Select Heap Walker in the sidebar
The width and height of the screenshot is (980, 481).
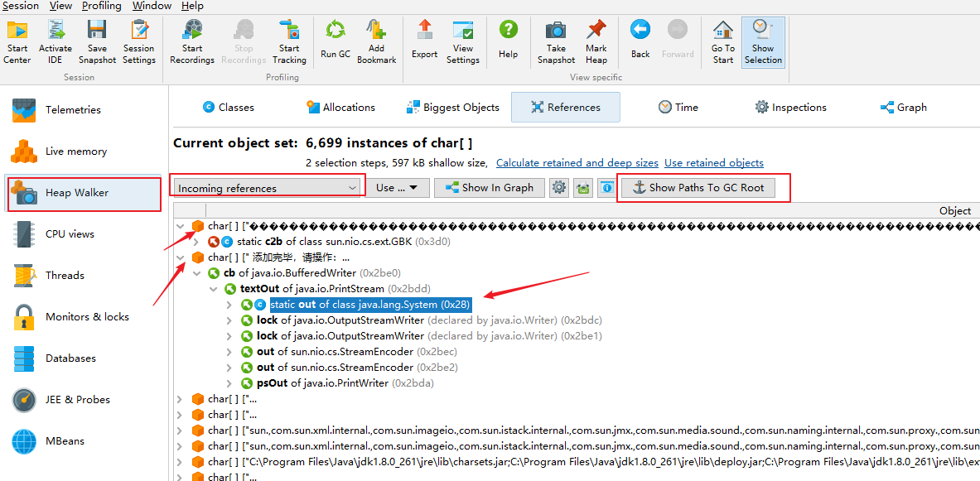(83, 193)
